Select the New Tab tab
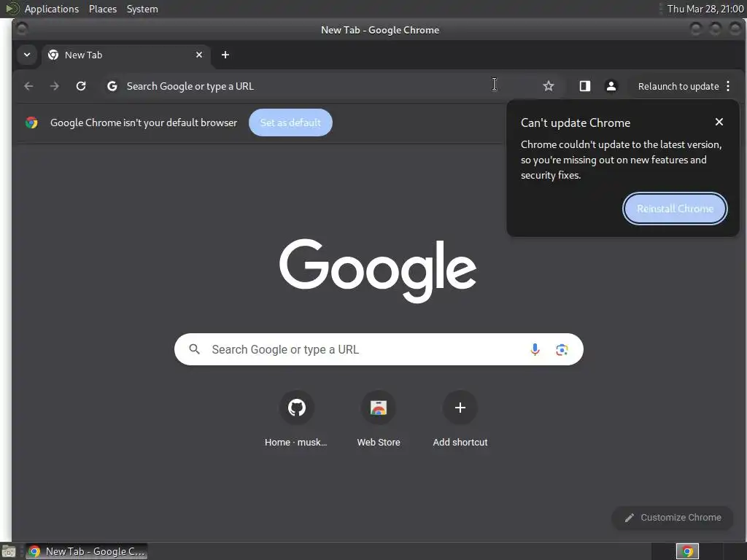 click(x=125, y=55)
